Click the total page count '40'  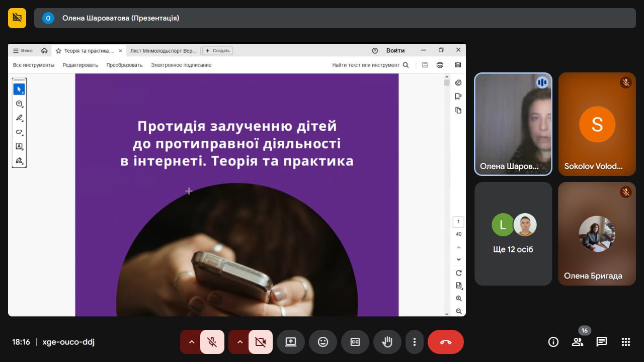[x=458, y=234]
